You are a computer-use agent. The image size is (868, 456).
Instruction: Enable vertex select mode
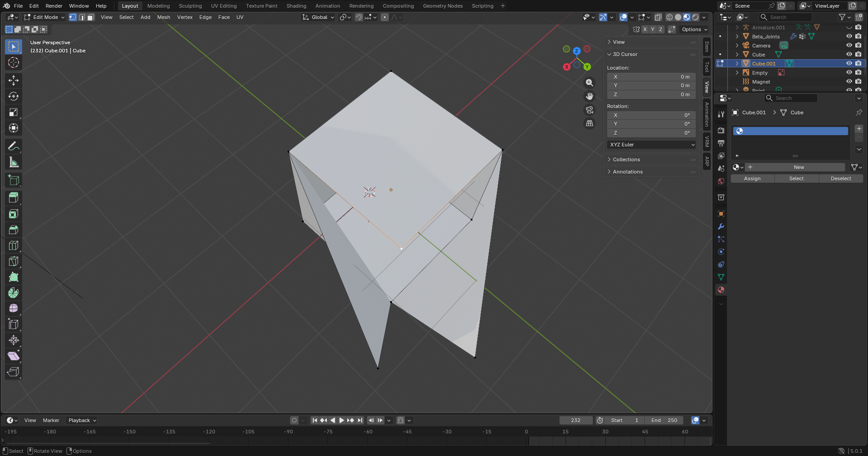73,17
